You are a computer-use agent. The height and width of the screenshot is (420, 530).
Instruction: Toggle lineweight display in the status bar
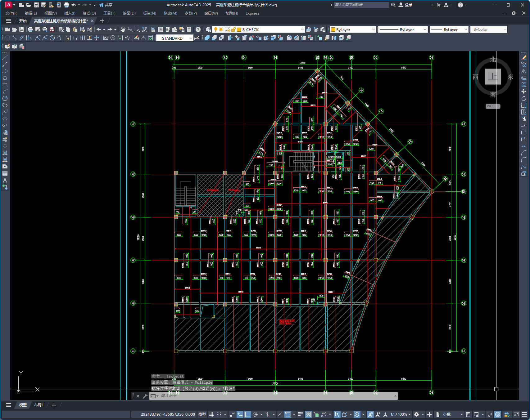[300, 414]
